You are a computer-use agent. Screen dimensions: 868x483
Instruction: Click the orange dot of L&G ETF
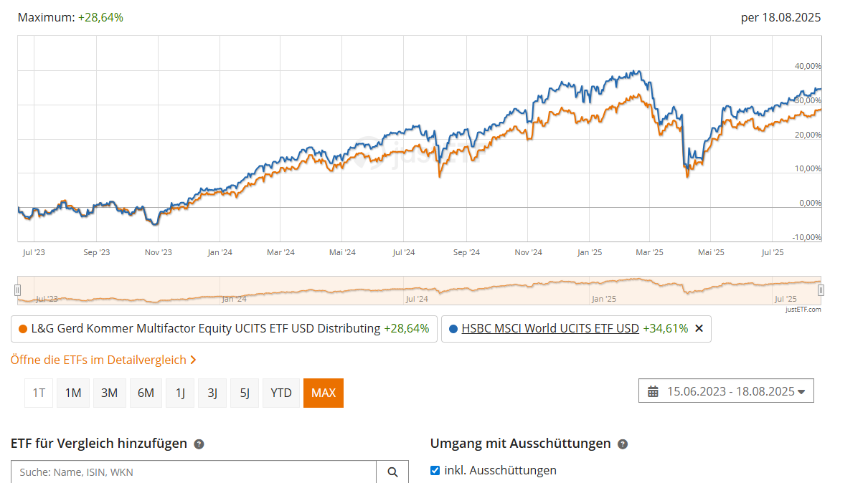click(23, 329)
